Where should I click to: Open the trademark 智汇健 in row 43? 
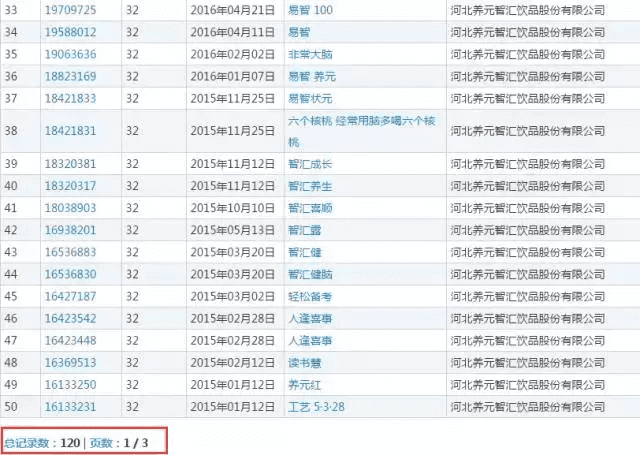304,252
